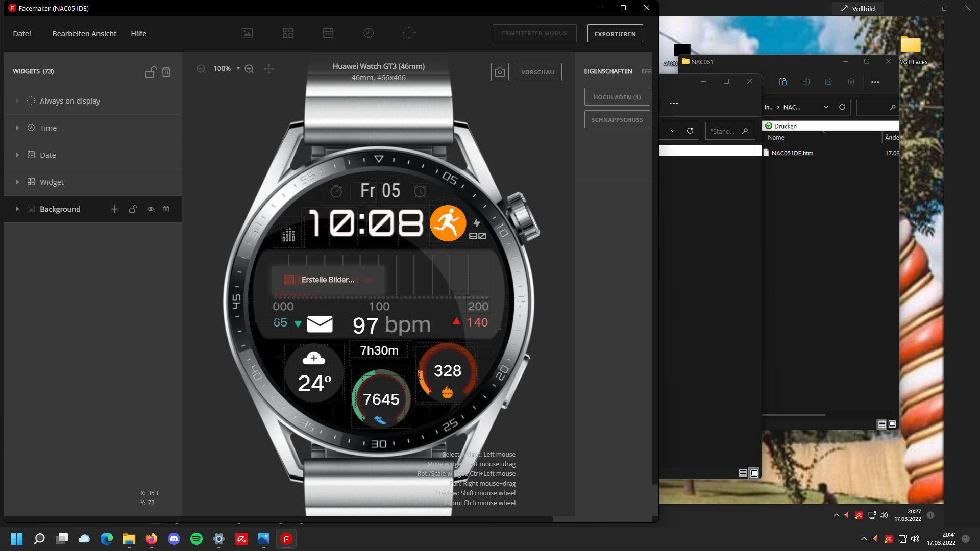The width and height of the screenshot is (980, 551).
Task: Select the pan/move canvas tool
Action: pyautogui.click(x=269, y=69)
